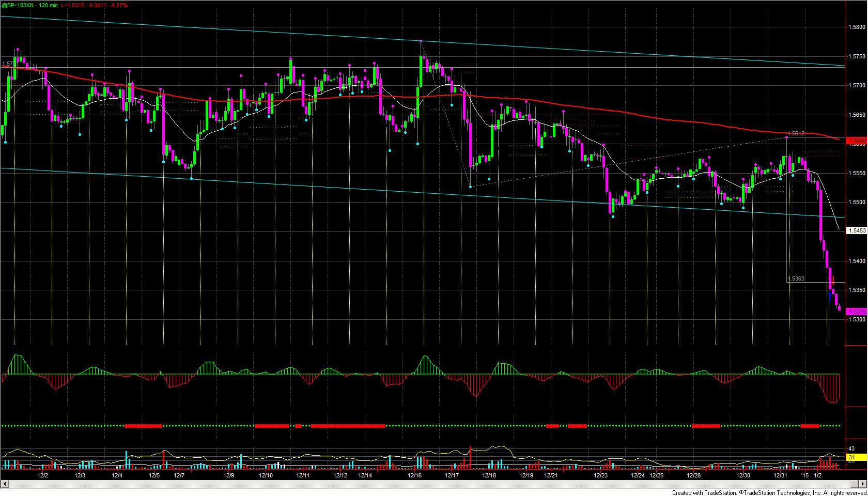Screen dimensions: 868x496
Task: Click the 12/17 date label
Action: [x=452, y=475]
